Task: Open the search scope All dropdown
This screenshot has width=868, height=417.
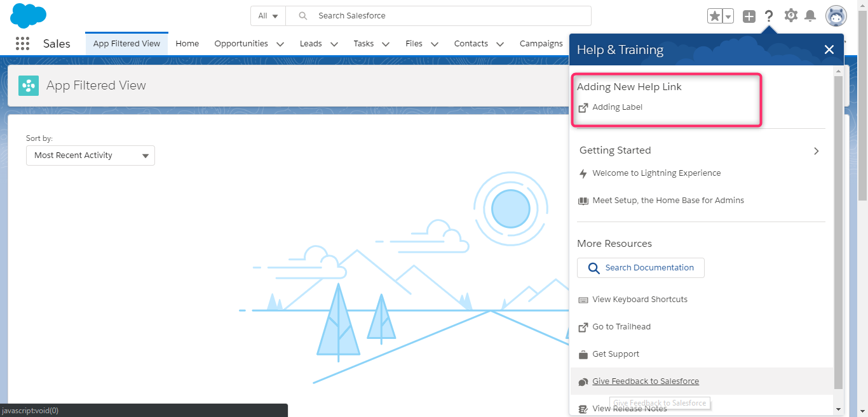Action: click(x=268, y=16)
